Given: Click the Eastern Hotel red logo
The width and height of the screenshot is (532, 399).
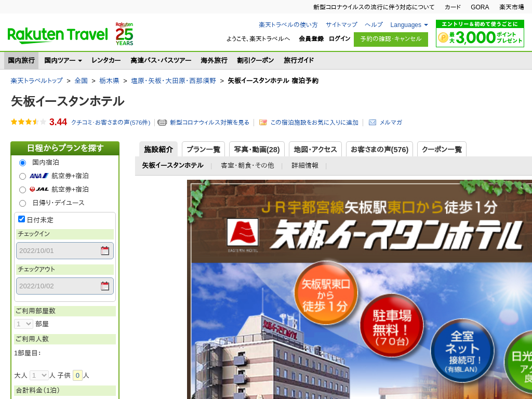Looking at the screenshot, I should (x=243, y=232).
